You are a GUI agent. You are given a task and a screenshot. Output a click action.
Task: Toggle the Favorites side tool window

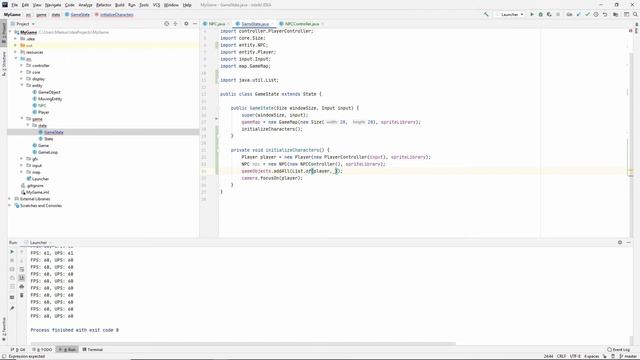4,329
